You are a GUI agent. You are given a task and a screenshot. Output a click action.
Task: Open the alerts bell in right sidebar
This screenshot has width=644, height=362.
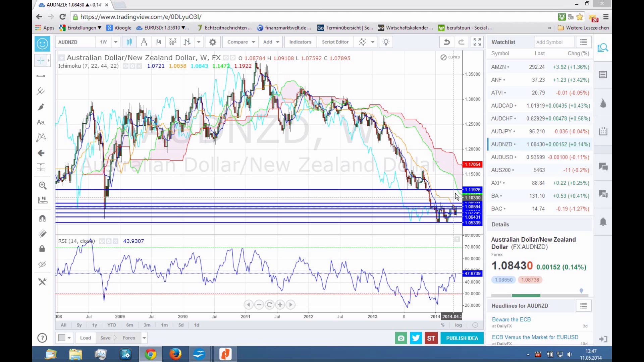pyautogui.click(x=603, y=222)
